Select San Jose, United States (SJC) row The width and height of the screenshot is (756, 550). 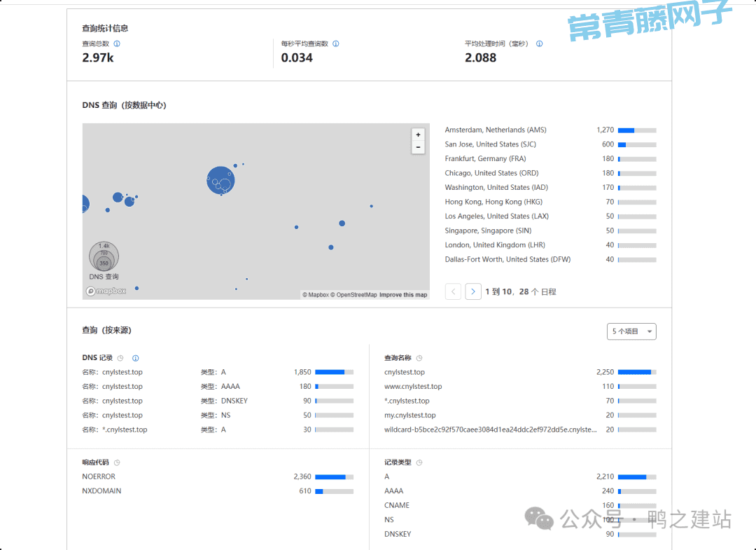click(x=550, y=145)
